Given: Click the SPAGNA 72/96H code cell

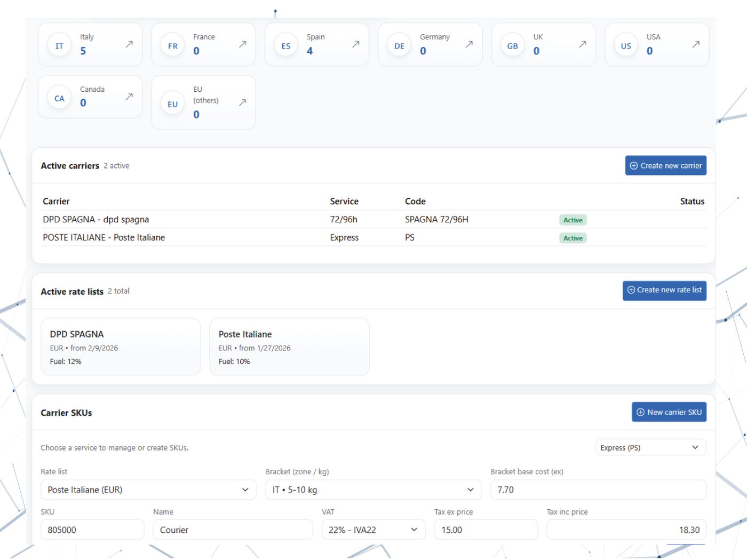Looking at the screenshot, I should tap(436, 219).
